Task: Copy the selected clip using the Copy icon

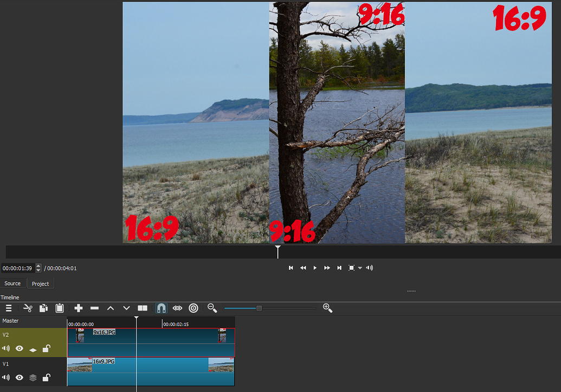Action: click(44, 308)
